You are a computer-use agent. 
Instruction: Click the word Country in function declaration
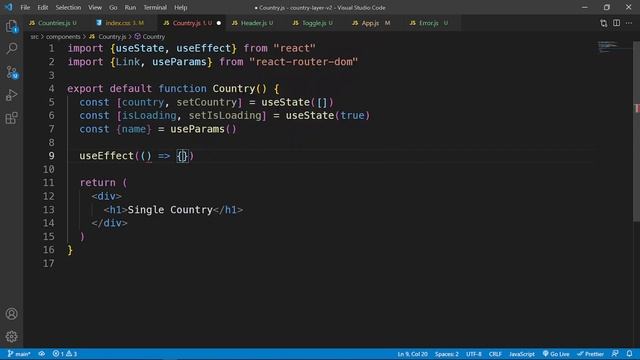(233, 89)
